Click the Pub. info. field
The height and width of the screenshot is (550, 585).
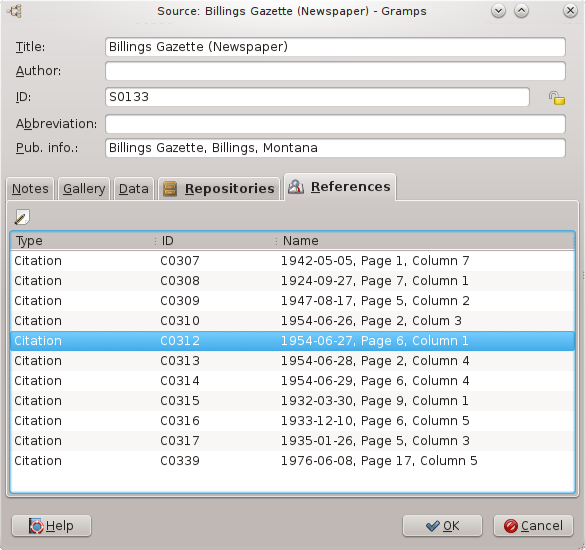pos(335,148)
